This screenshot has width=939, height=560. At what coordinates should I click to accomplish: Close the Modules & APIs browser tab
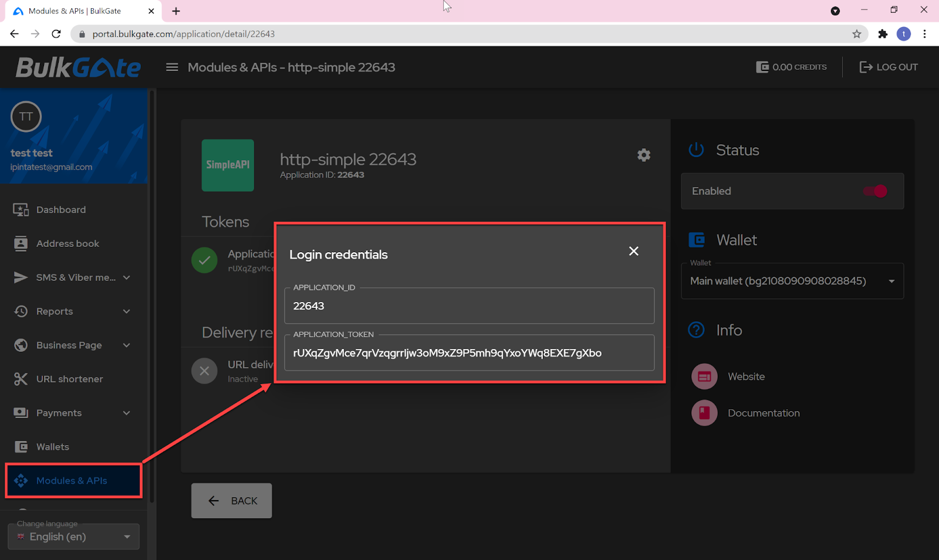(151, 11)
